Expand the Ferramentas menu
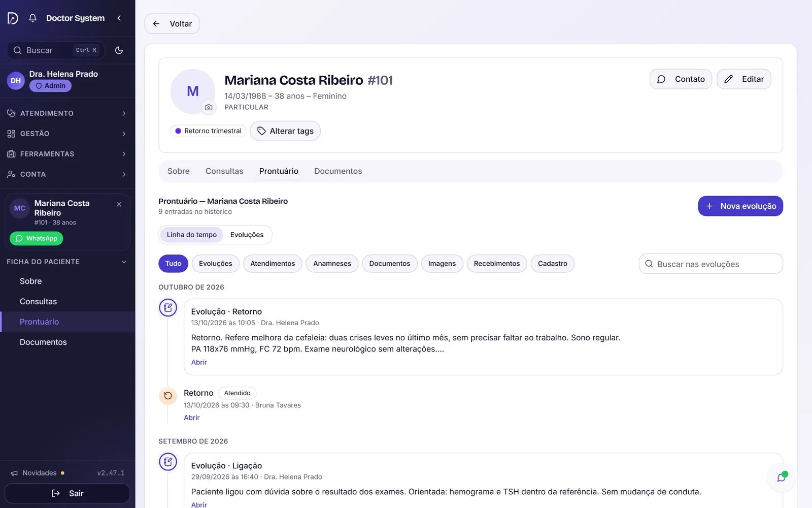 [x=67, y=154]
